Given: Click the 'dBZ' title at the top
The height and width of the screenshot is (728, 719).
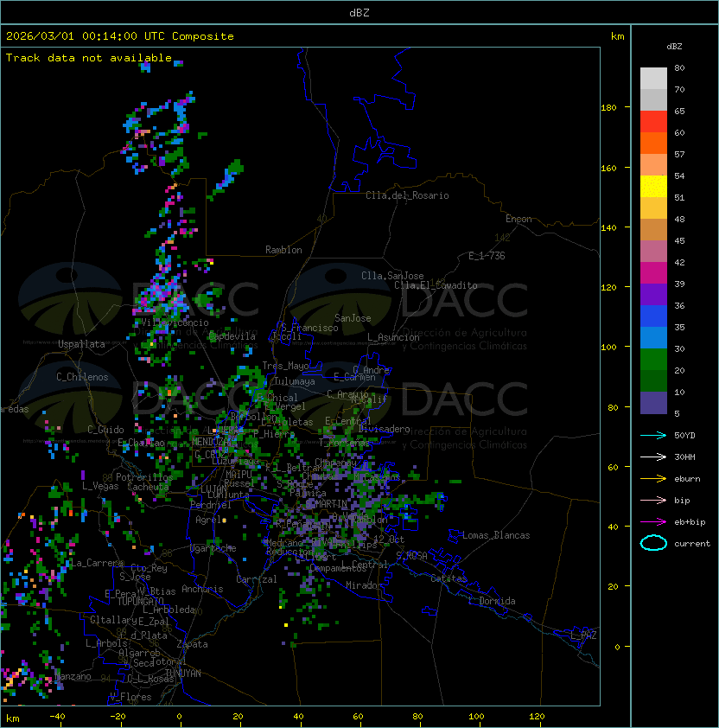Looking at the screenshot, I should (x=359, y=12).
